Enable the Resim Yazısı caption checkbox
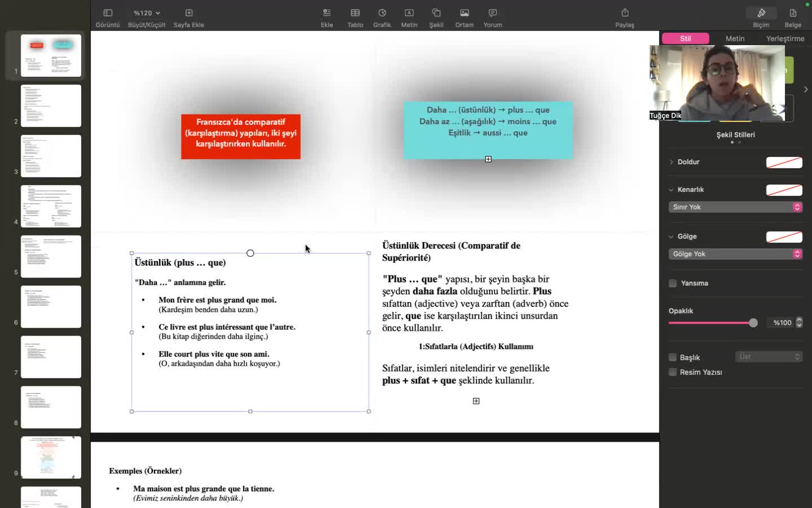 point(673,372)
